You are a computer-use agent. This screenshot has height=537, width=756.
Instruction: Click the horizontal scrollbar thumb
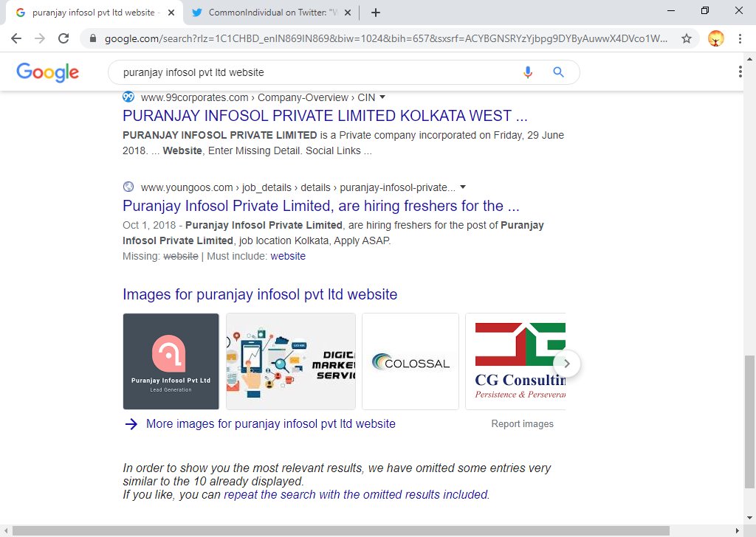341,531
